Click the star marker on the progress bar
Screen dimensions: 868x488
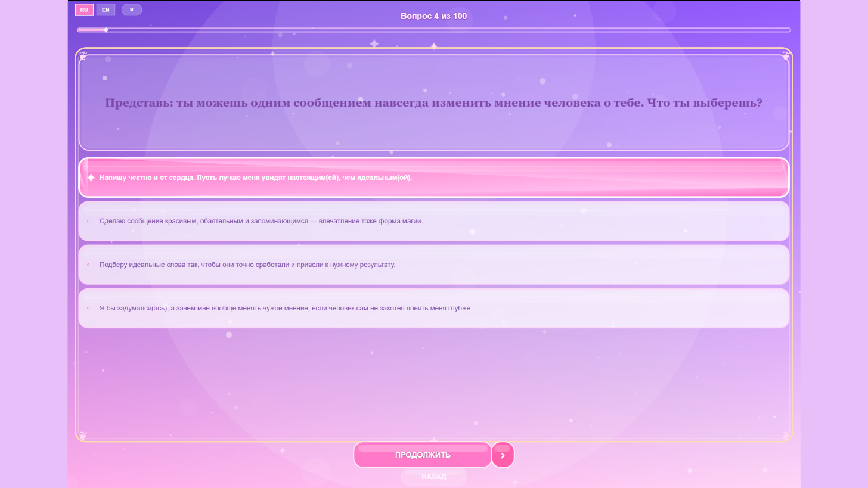106,30
